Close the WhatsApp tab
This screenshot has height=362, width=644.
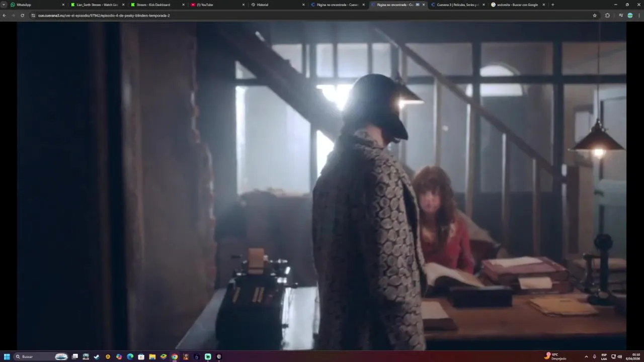(63, 5)
